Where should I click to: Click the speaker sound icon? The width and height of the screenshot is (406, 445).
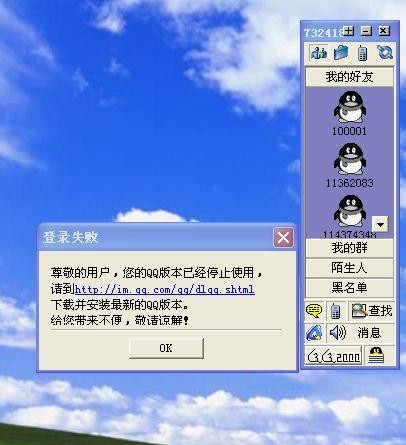337,333
